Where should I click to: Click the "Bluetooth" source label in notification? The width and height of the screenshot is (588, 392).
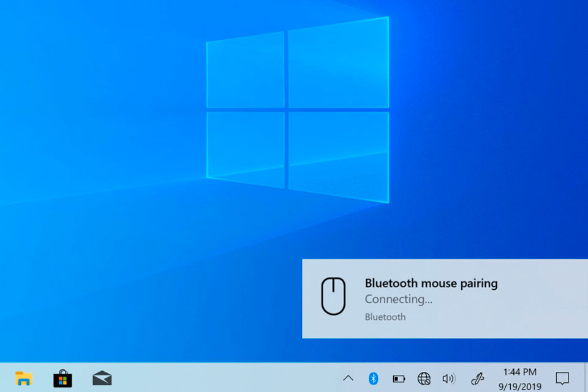[385, 317]
